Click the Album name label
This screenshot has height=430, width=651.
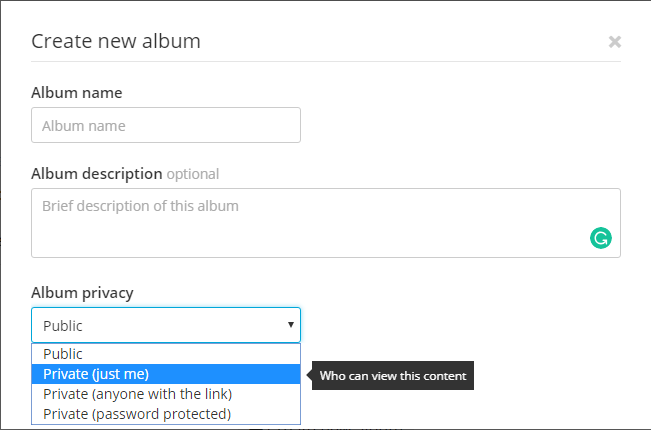click(77, 93)
